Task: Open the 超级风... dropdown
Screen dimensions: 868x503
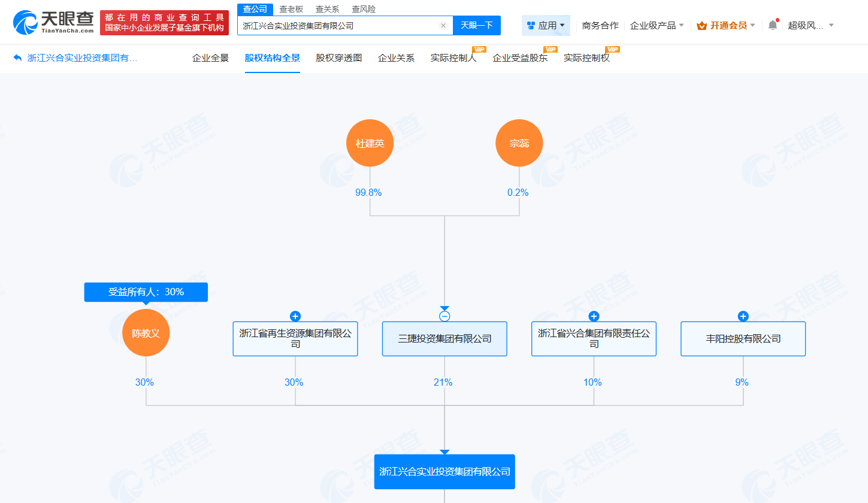Action: pos(806,25)
